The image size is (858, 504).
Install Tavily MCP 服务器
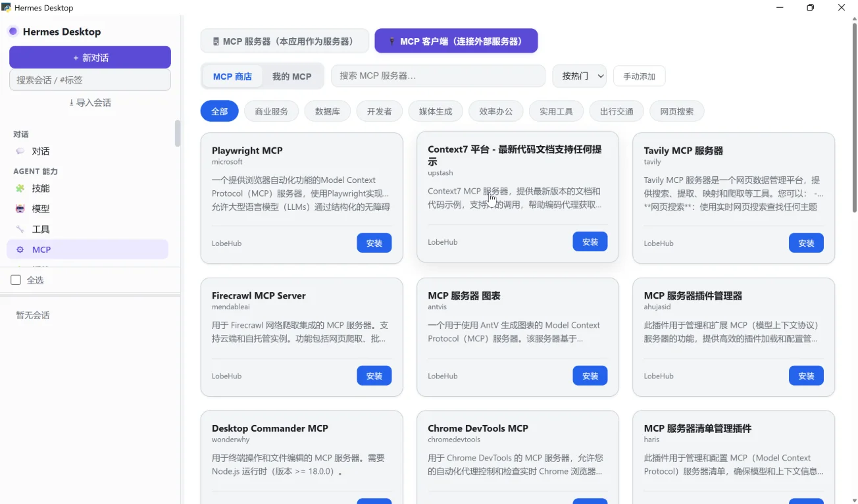tap(806, 243)
